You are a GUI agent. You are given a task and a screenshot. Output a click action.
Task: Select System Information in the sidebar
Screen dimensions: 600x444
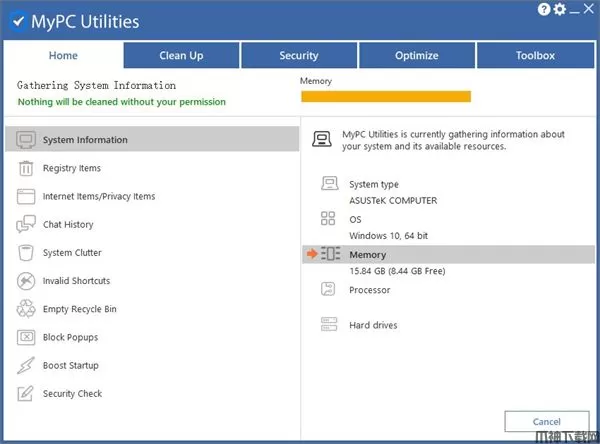[x=85, y=140]
